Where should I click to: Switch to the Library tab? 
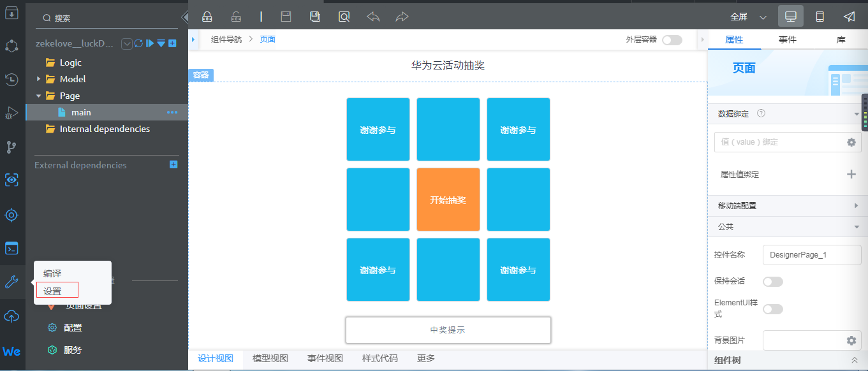tap(841, 40)
